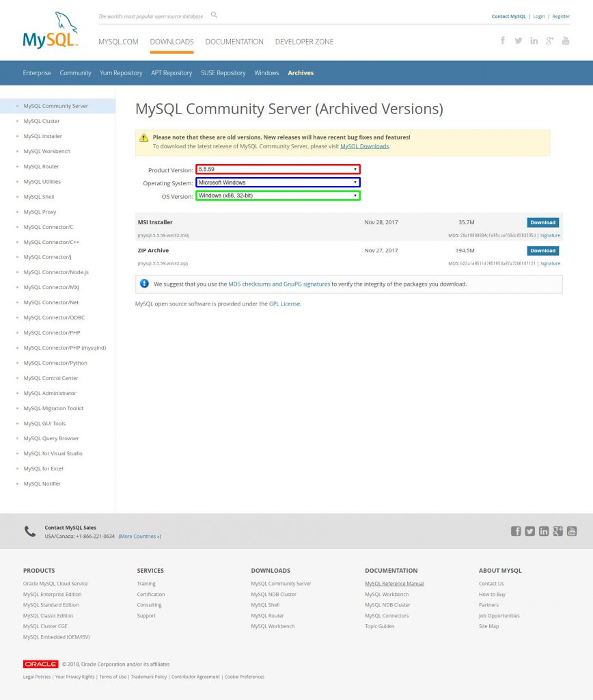The width and height of the screenshot is (593, 700).
Task: Open MD5 checksums and GnuPG signatures link
Action: (279, 284)
